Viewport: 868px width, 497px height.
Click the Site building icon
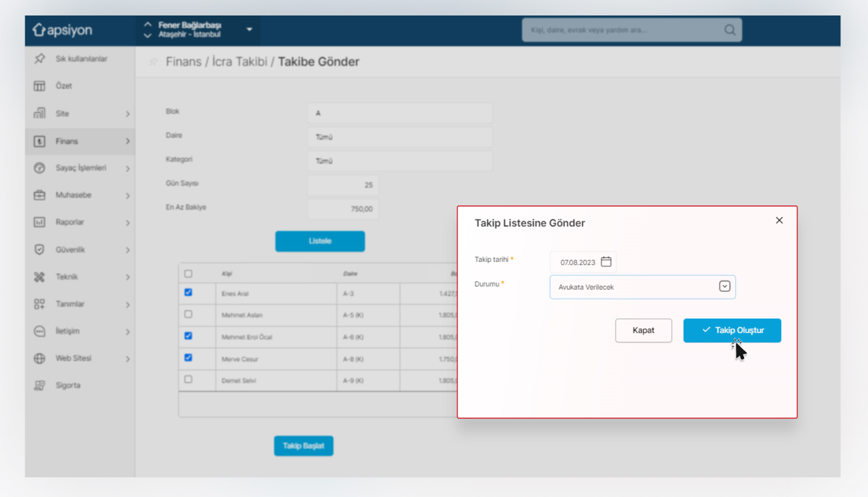39,113
